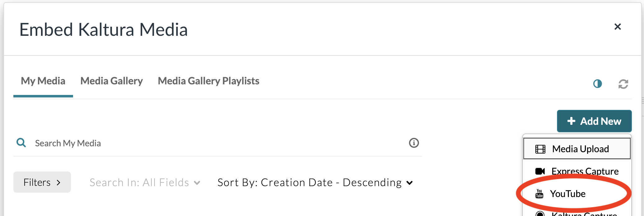Go to Media Gallery Playlists tab
This screenshot has width=644, height=216.
(x=209, y=81)
